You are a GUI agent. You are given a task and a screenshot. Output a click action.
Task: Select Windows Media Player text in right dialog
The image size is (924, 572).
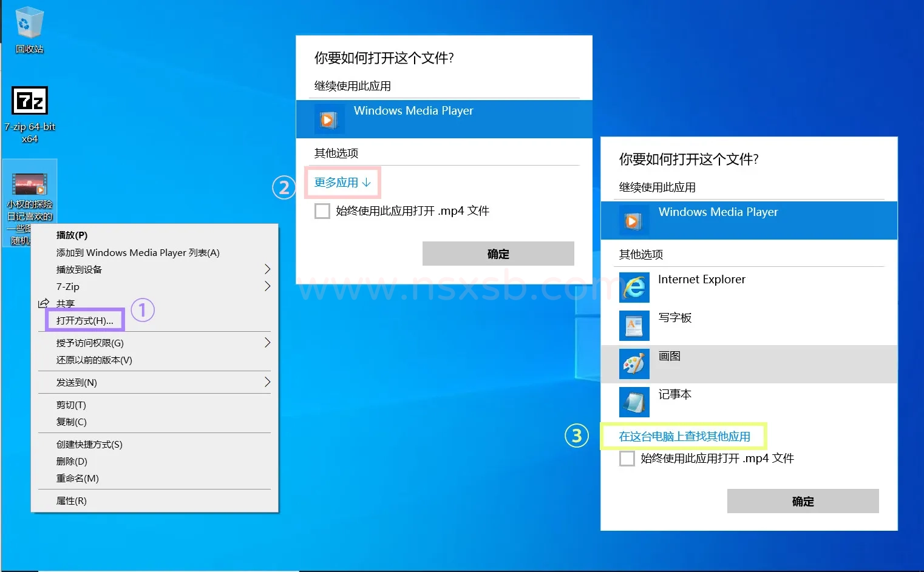point(718,212)
